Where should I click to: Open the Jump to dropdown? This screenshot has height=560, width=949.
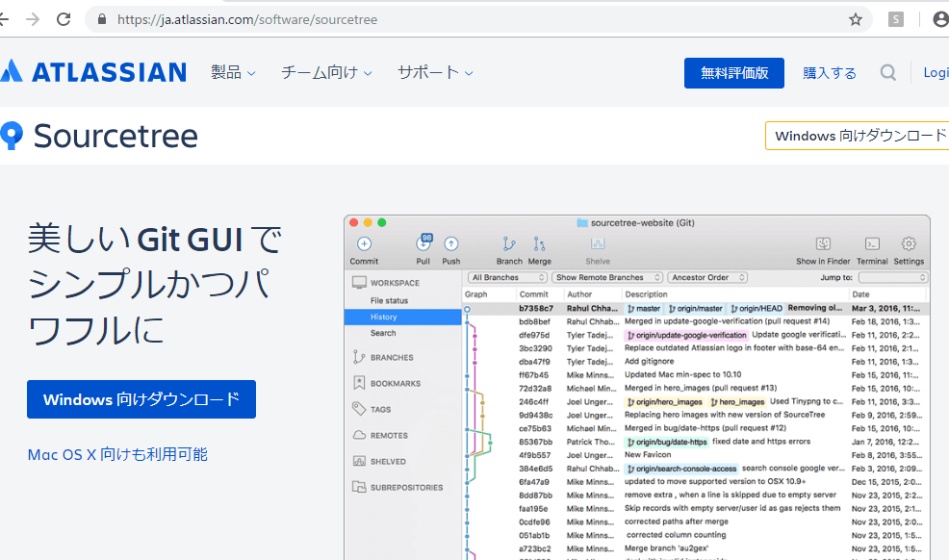pos(893,277)
